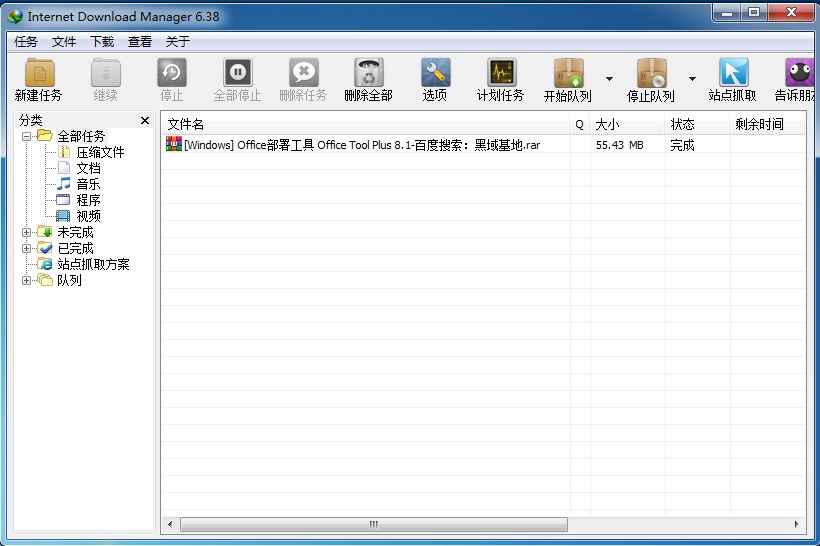820x546 pixels.
Task: Click the 55.43 MB size cell
Action: 620,145
